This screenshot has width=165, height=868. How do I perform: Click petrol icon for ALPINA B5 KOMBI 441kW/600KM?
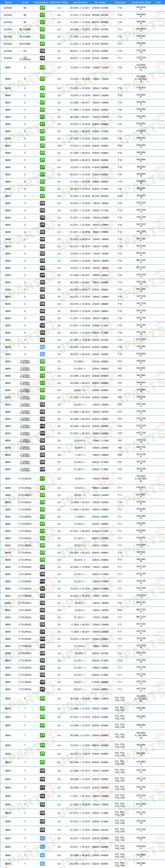(42, 44)
